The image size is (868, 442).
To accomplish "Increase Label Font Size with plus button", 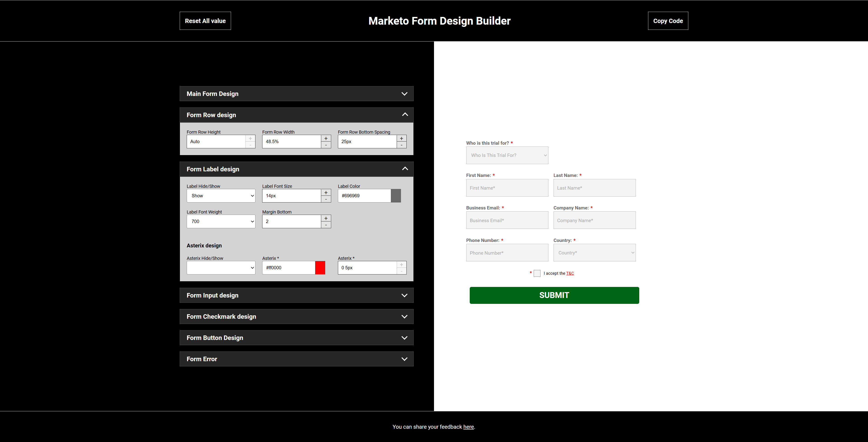I will (x=325, y=193).
